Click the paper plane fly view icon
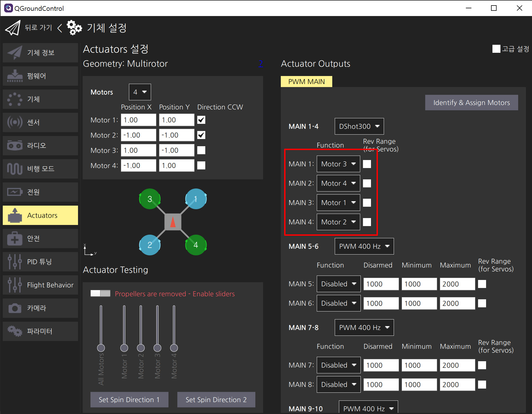 coord(13,28)
